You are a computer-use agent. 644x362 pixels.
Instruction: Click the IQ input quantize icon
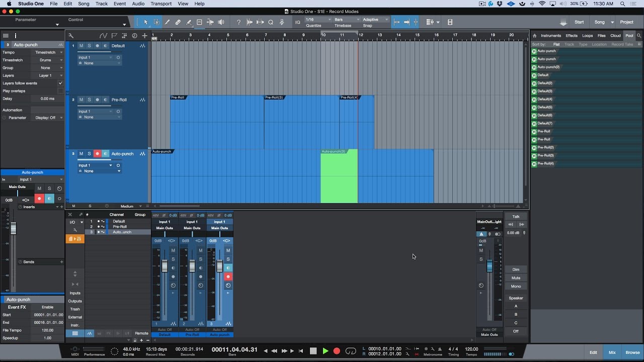[x=298, y=22]
